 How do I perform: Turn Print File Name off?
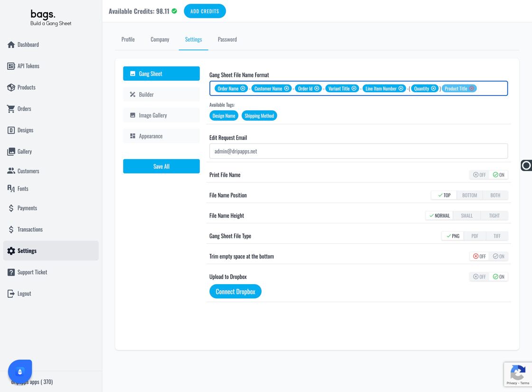pos(479,175)
